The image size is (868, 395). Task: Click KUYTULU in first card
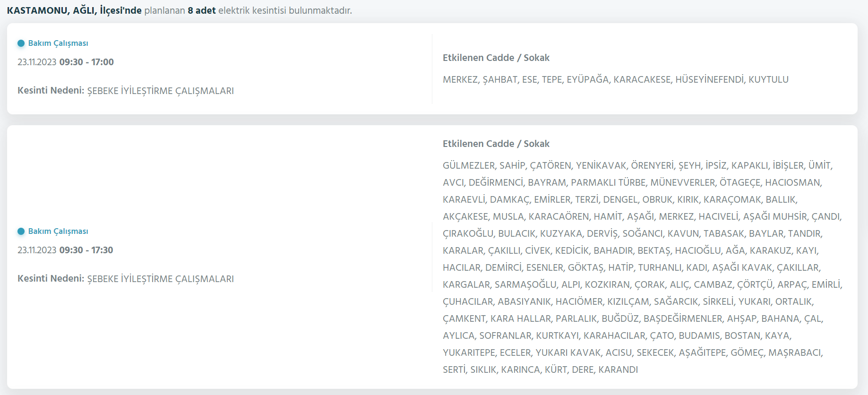768,80
